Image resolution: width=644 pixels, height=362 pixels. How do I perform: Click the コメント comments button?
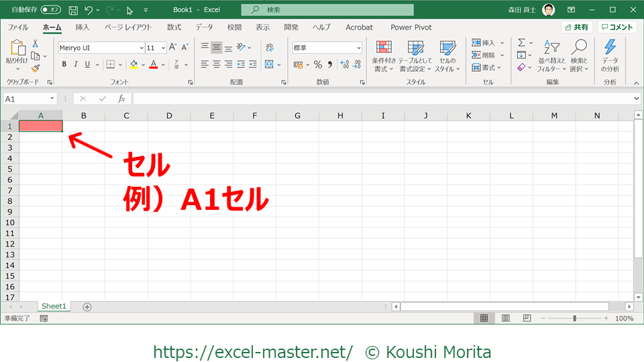[x=617, y=27]
